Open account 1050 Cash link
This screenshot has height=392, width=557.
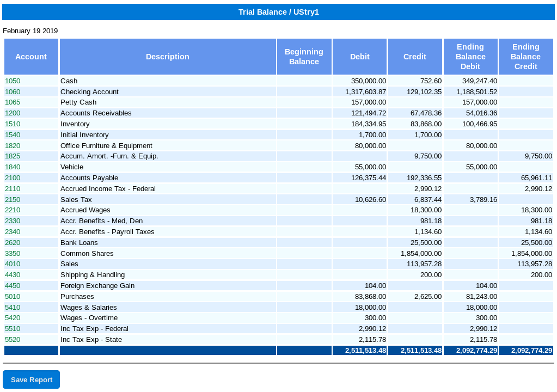pos(13,81)
